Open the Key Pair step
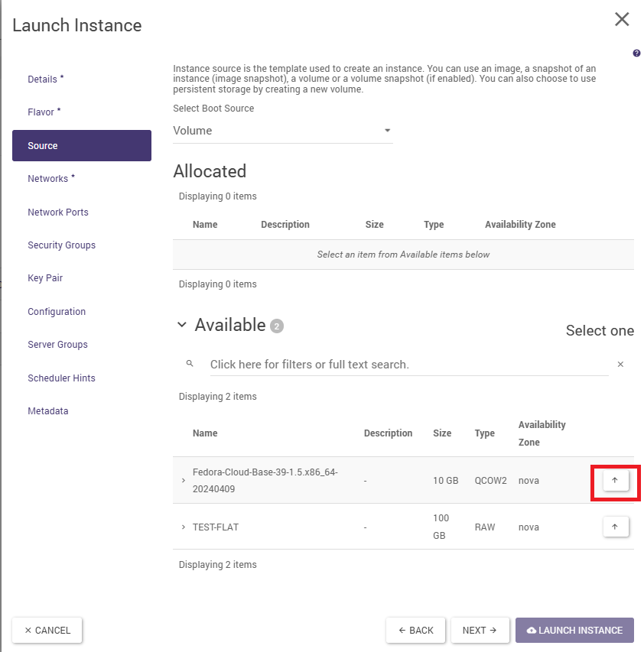 point(45,278)
